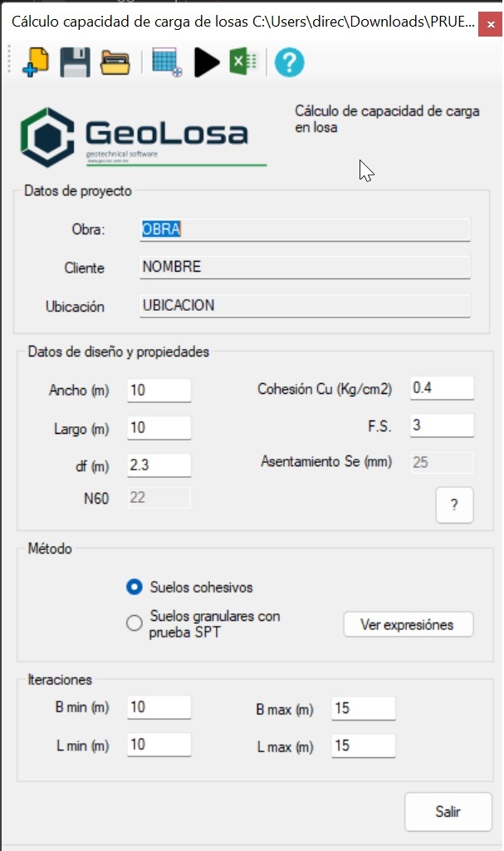Screen dimensions: 504x851
Task: Click the GeoLosa logo
Action: pyautogui.click(x=135, y=137)
